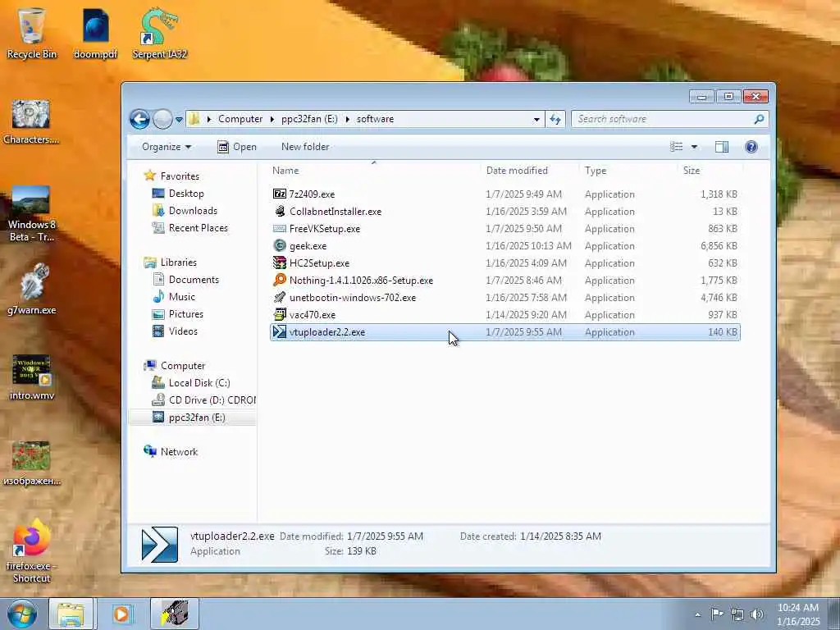Open the view options dropdown arrow
840x630 pixels.
(x=694, y=147)
